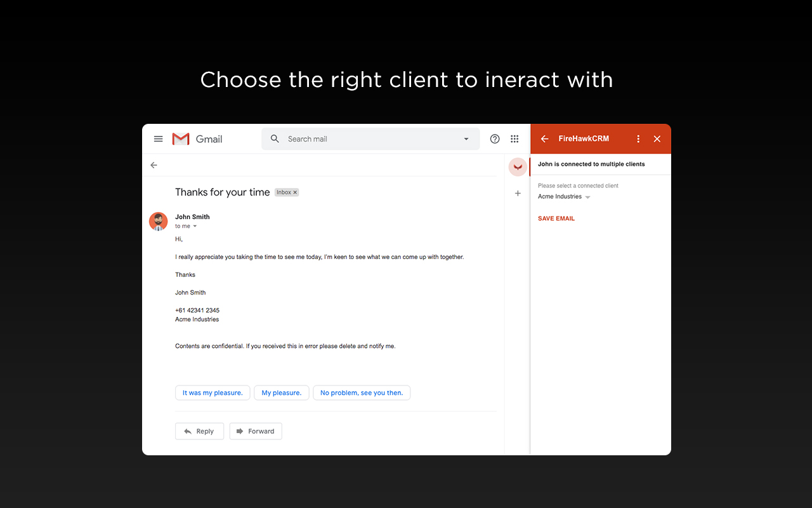Open the Acme Industries client dropdown
The image size is (812, 508).
pyautogui.click(x=564, y=197)
